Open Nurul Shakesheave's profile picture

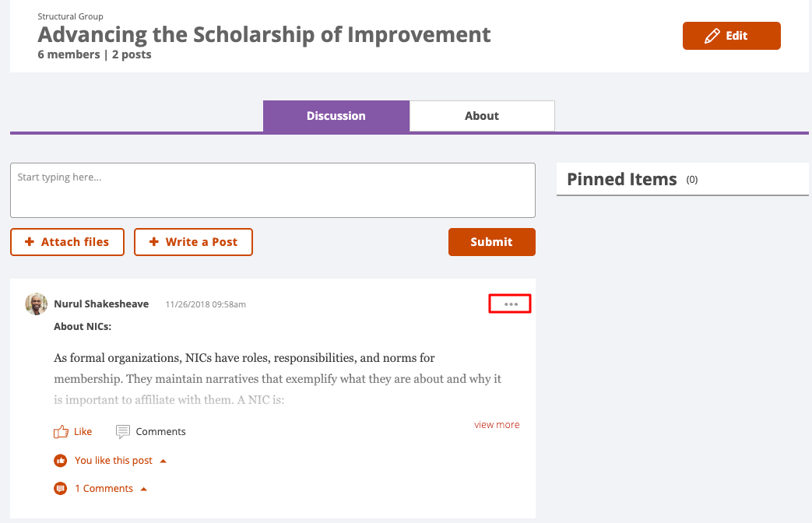[x=37, y=304]
